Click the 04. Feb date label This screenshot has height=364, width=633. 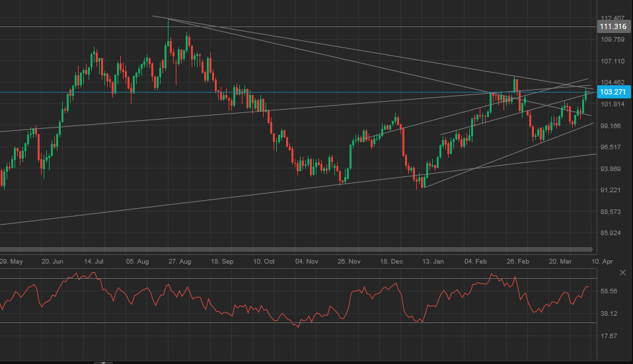tap(476, 262)
